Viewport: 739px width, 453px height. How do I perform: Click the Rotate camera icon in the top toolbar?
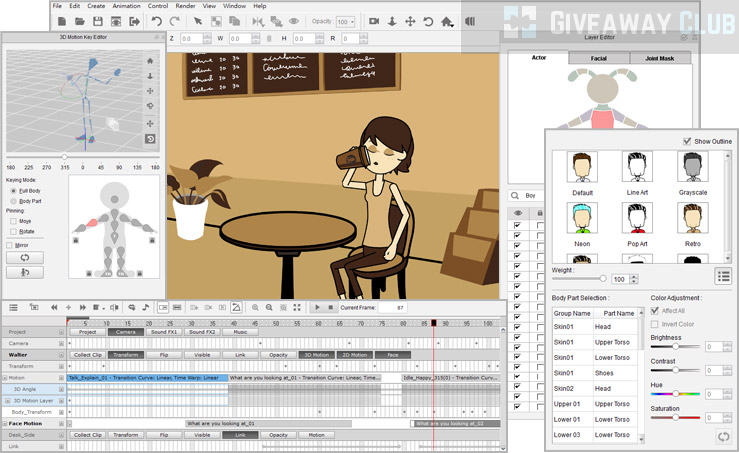(x=428, y=22)
